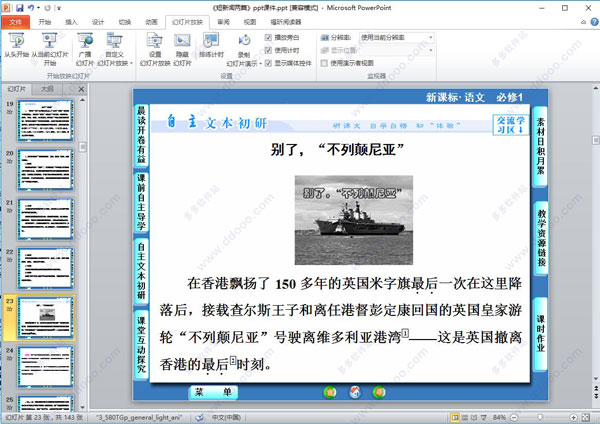Switch to the Insert (插入) ribbon tab
The width and height of the screenshot is (600, 424).
pos(71,22)
